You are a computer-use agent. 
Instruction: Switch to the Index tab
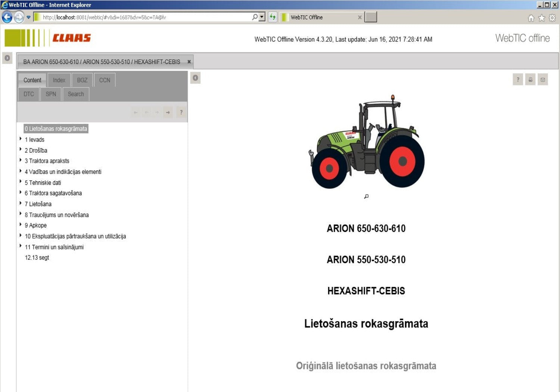point(59,80)
